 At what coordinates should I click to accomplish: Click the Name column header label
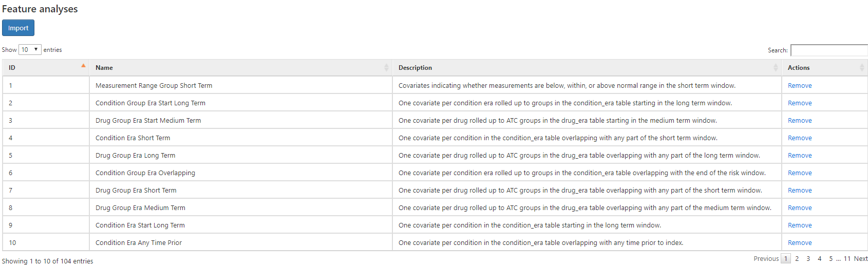coord(104,68)
